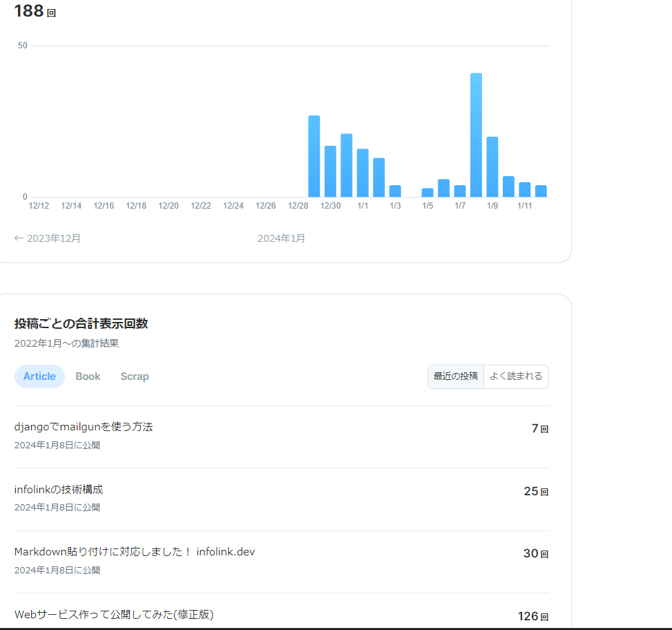Switch to the Book tab

(x=88, y=376)
